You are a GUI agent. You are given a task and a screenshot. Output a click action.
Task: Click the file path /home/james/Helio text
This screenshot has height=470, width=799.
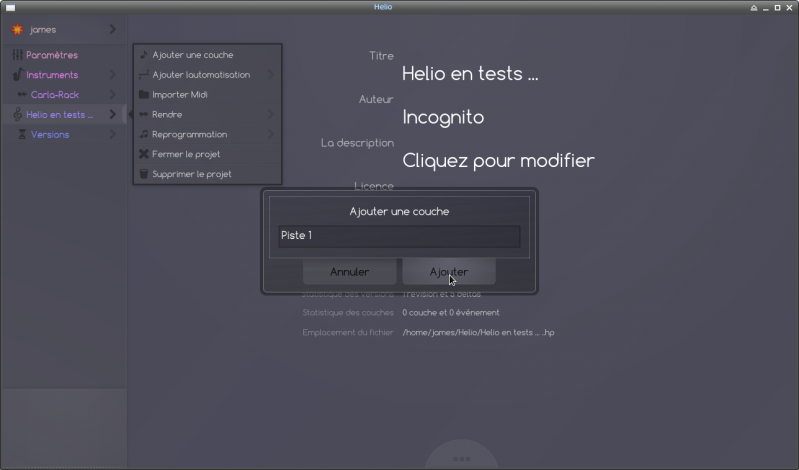[478, 332]
